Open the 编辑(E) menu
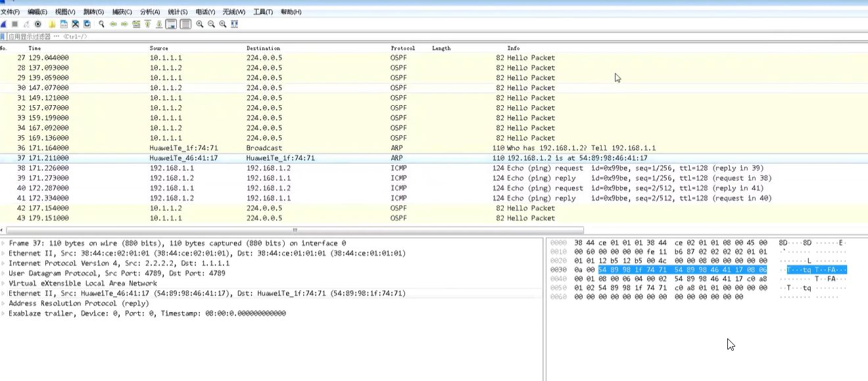The image size is (868, 381). click(x=37, y=12)
